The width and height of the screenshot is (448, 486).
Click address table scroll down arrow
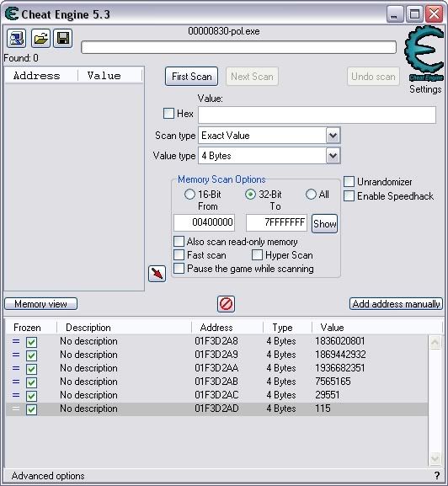(435, 458)
